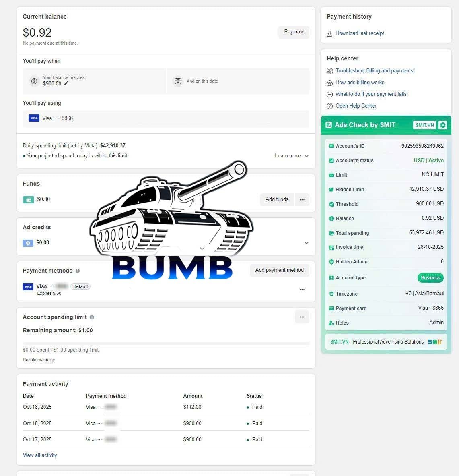Expand the Learn more chevron
Screen dimensions: 459x476
coord(307,156)
